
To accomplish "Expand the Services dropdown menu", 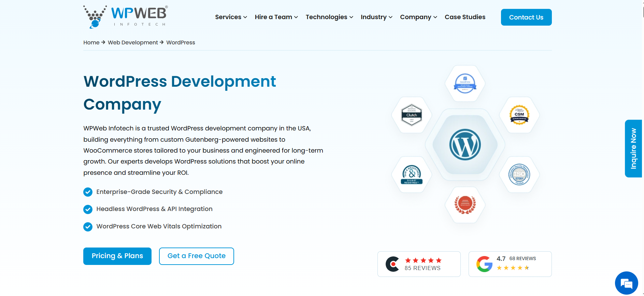I will click(231, 17).
